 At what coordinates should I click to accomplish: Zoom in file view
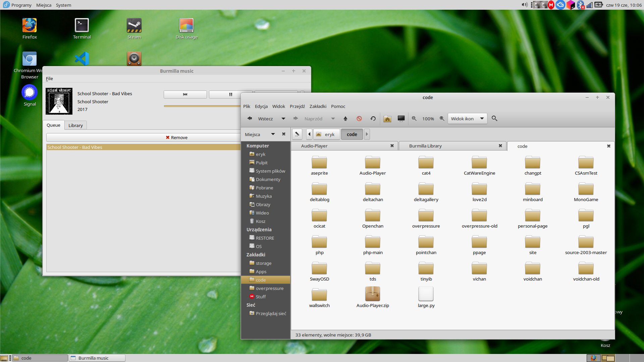coord(442,119)
